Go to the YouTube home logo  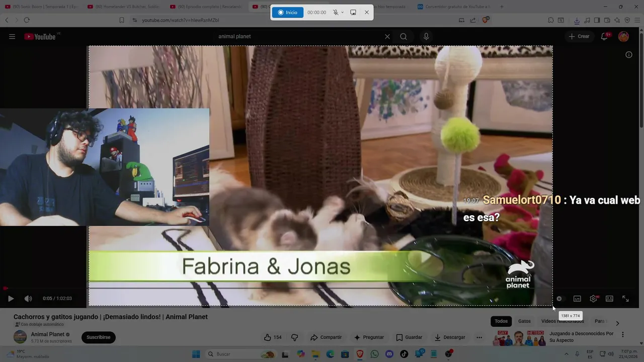coord(40,37)
